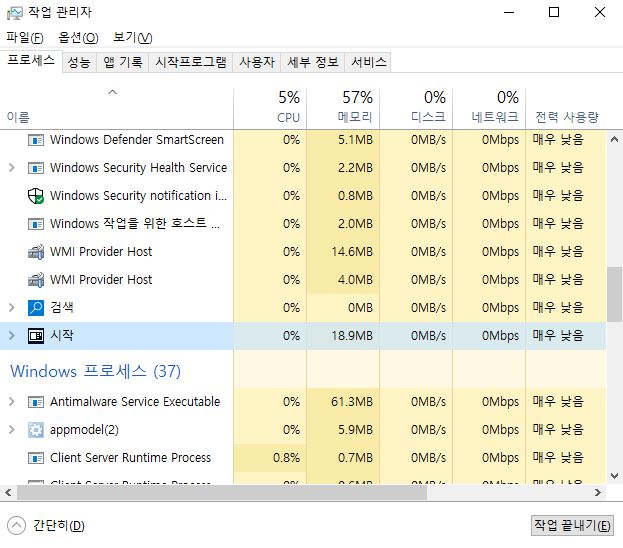Click the horizontal scrollbar left arrow
This screenshot has height=548, width=623.
tap(8, 493)
